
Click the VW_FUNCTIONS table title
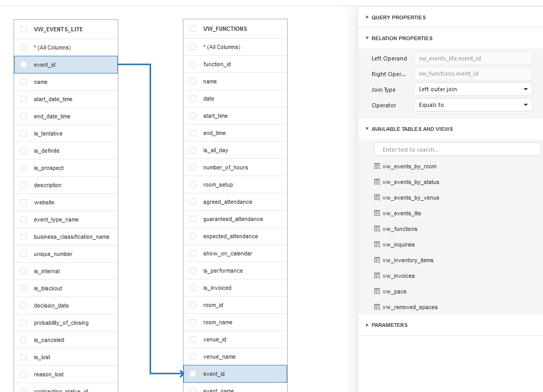(x=225, y=29)
